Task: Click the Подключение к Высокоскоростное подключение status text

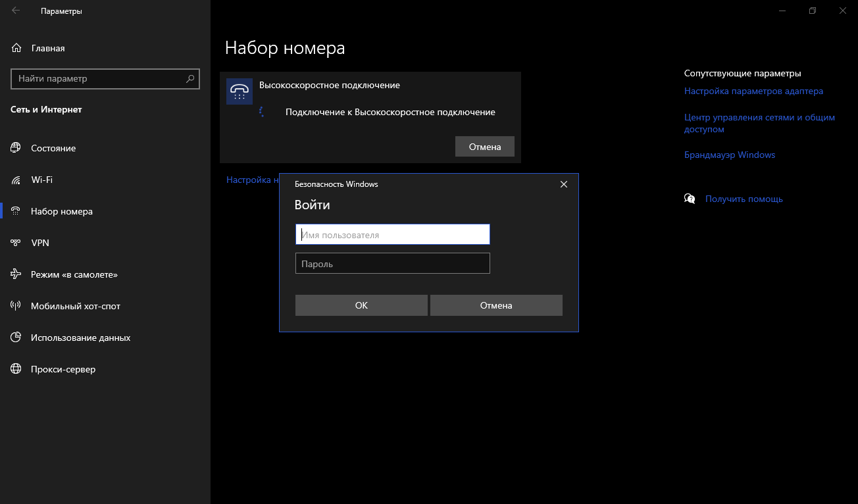Action: pyautogui.click(x=390, y=113)
